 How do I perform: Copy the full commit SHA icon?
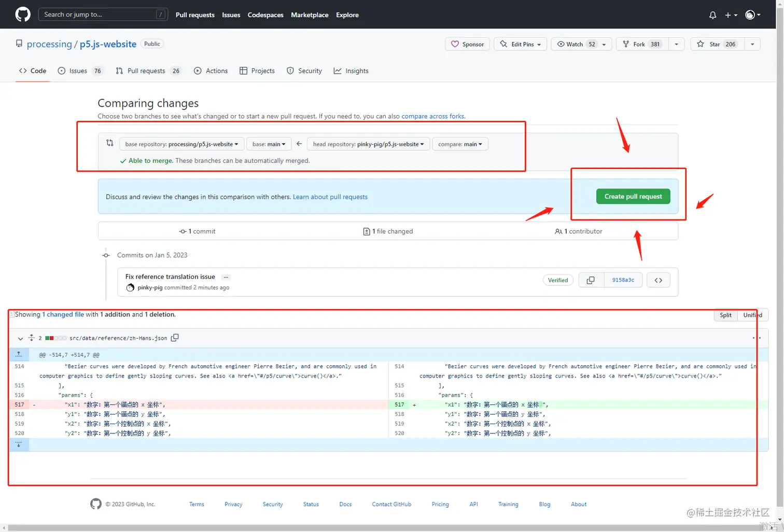click(591, 280)
